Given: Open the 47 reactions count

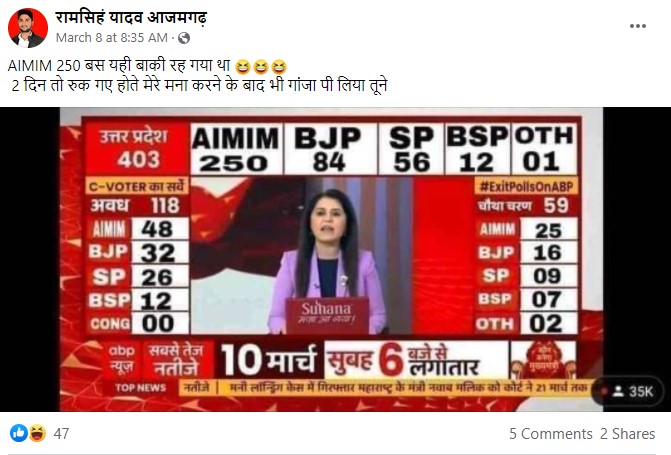Looking at the screenshot, I should pyautogui.click(x=61, y=434).
